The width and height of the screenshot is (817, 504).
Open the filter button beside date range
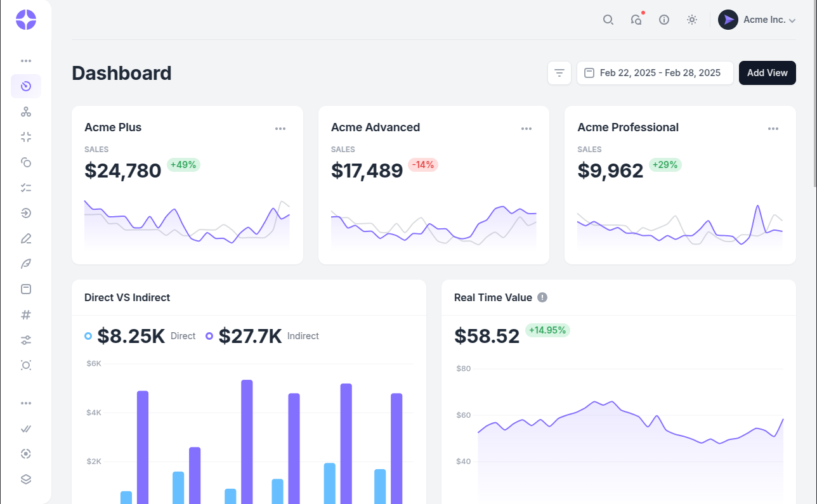[x=559, y=73]
